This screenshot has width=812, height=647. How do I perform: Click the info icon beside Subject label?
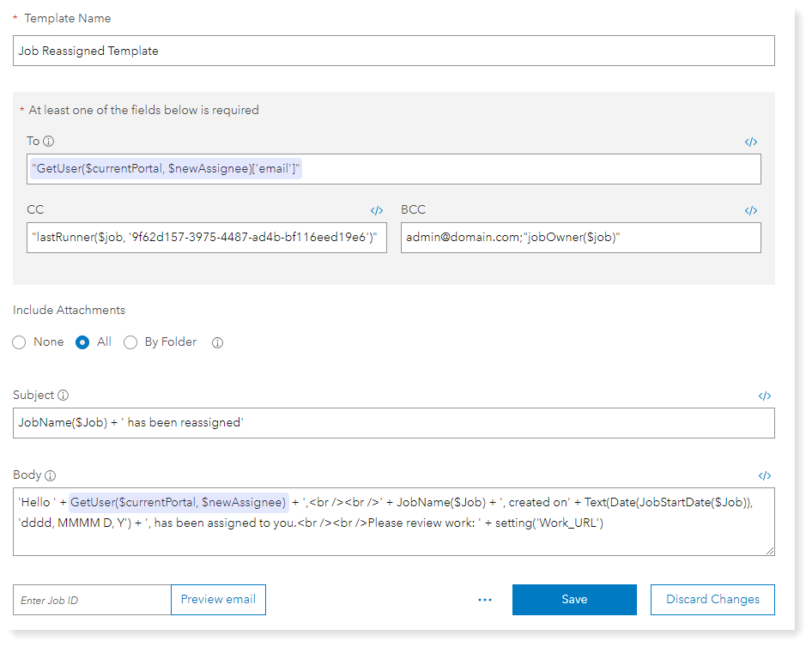(64, 396)
